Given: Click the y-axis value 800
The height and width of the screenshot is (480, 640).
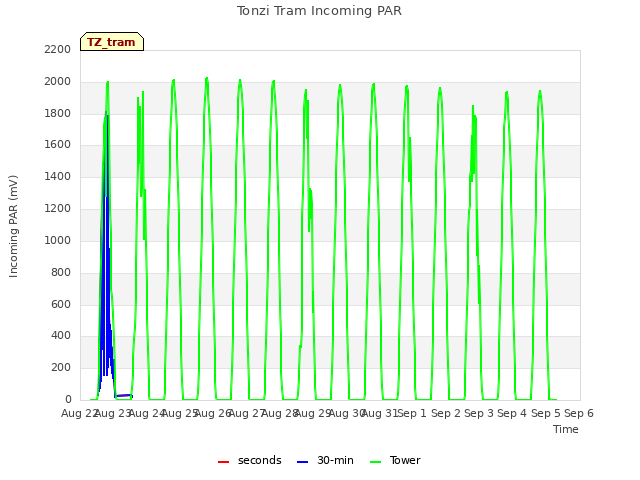Looking at the screenshot, I should coord(61,272).
